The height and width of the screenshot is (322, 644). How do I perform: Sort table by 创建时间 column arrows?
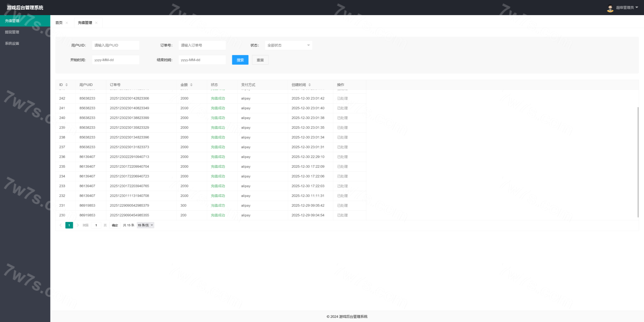[x=309, y=85]
